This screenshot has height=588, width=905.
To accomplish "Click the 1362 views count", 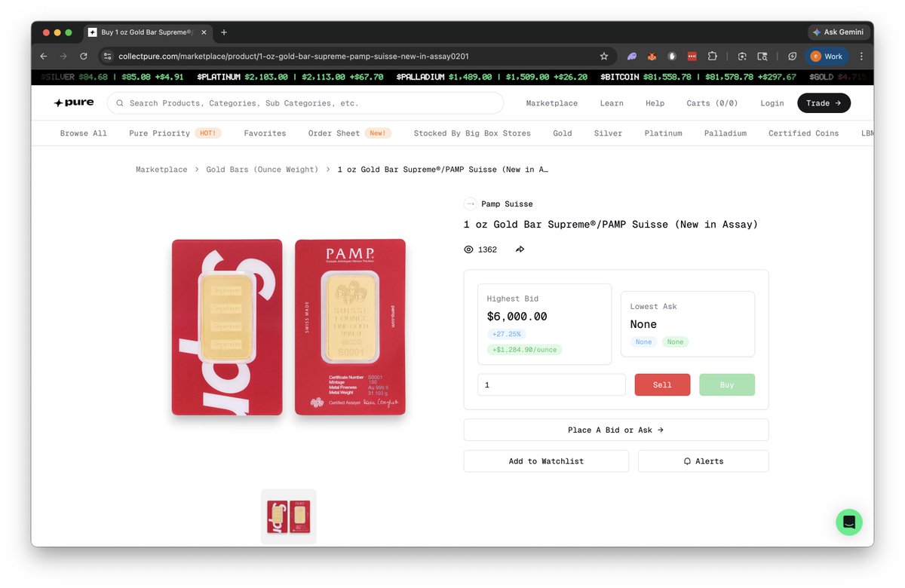I will click(487, 250).
